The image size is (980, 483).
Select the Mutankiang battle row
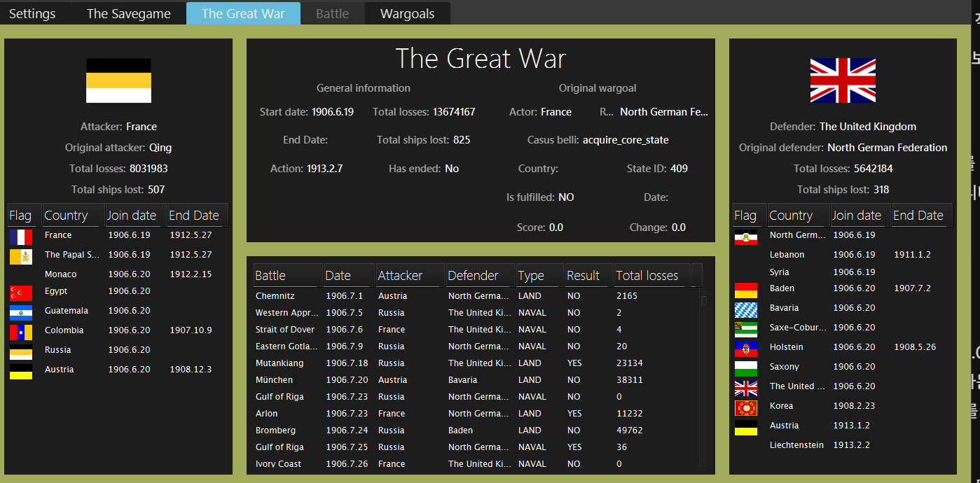coord(476,363)
